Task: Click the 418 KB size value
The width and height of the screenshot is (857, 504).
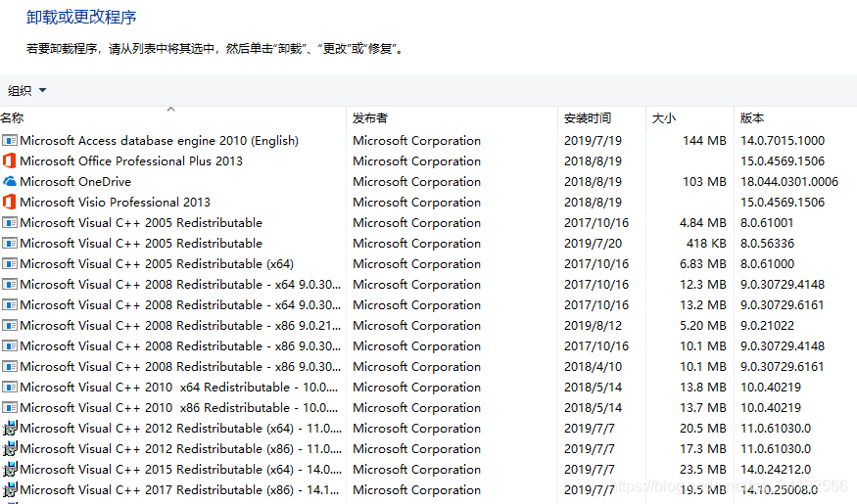Action: point(706,243)
